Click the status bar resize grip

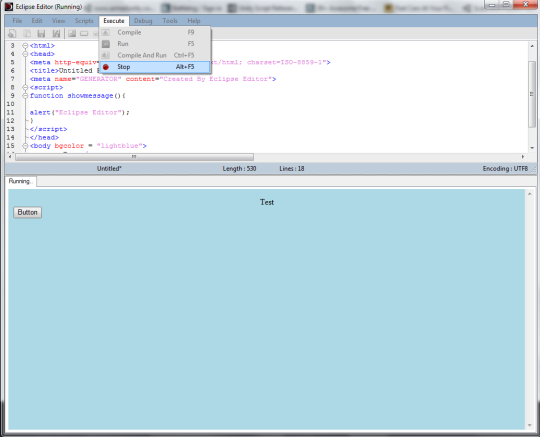pyautogui.click(x=533, y=169)
